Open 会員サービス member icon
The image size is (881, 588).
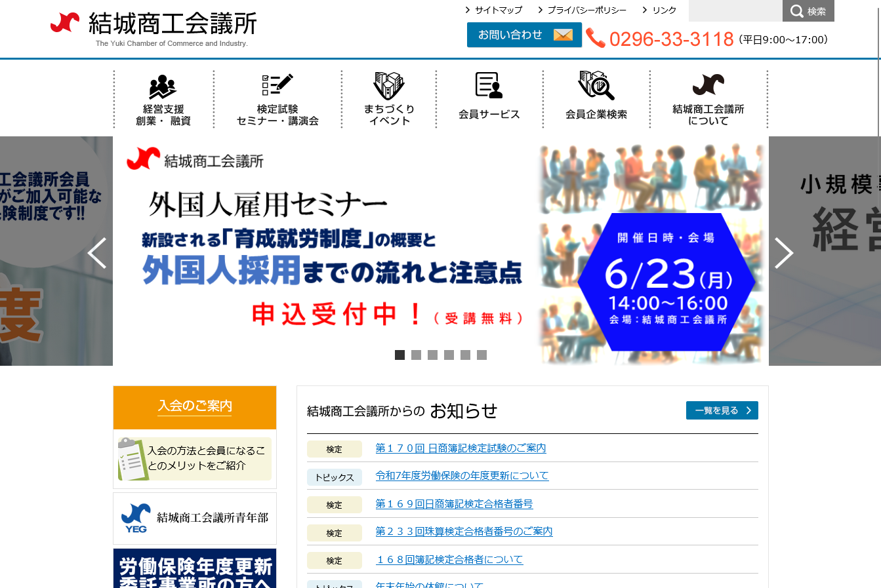click(x=489, y=86)
